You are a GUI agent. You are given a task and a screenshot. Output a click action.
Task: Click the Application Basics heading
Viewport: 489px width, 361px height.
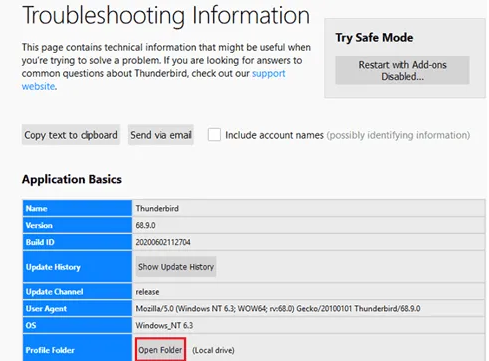[x=72, y=179]
